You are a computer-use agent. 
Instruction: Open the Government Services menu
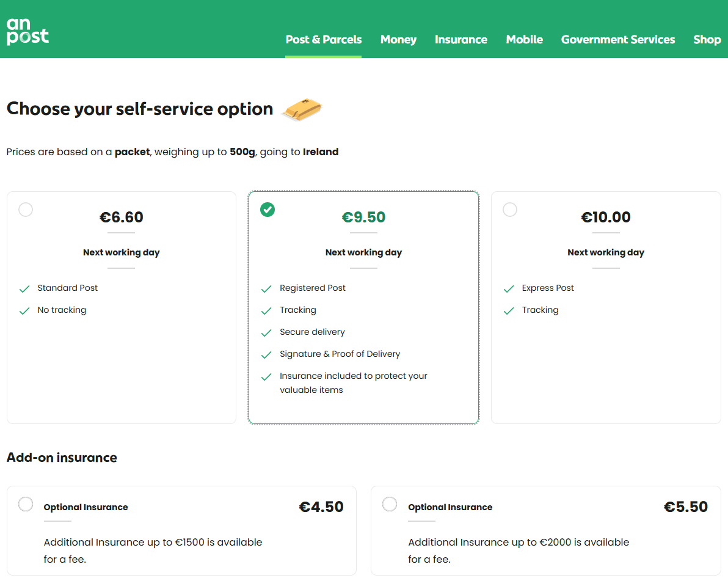coord(618,39)
